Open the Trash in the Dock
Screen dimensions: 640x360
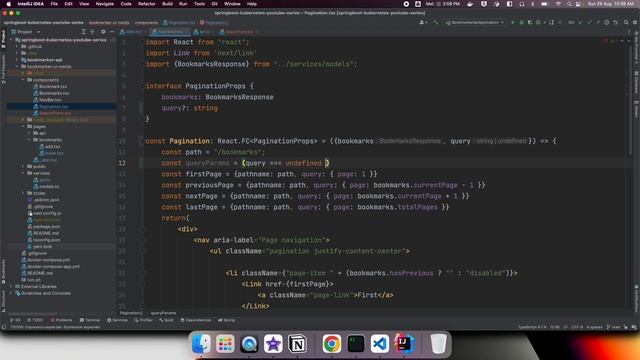(438, 344)
